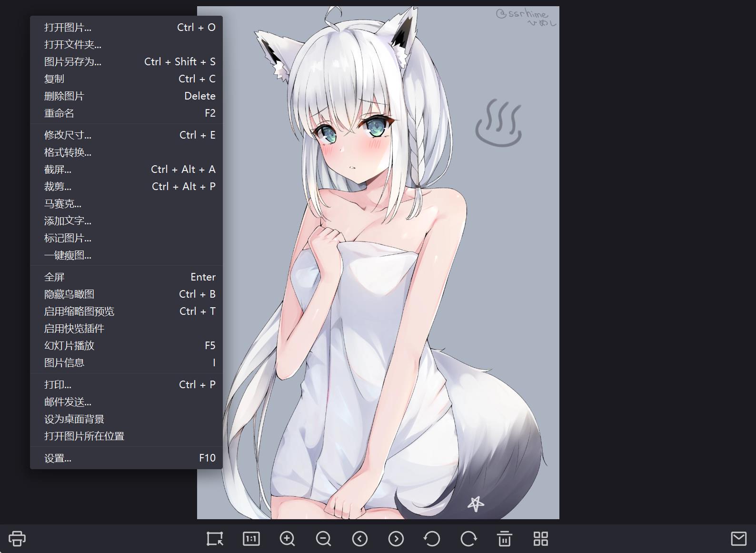Viewport: 756px width, 553px height.
Task: Choose 打印... from the menu
Action: (126, 385)
